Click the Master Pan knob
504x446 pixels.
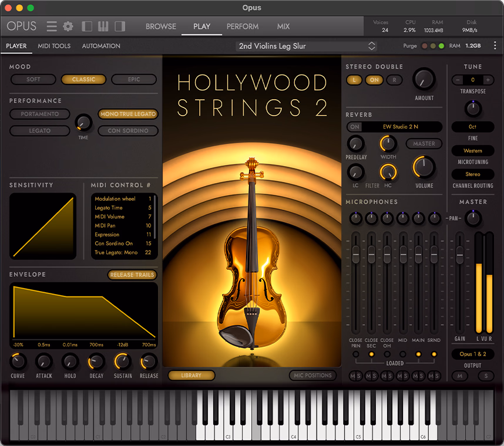click(473, 218)
